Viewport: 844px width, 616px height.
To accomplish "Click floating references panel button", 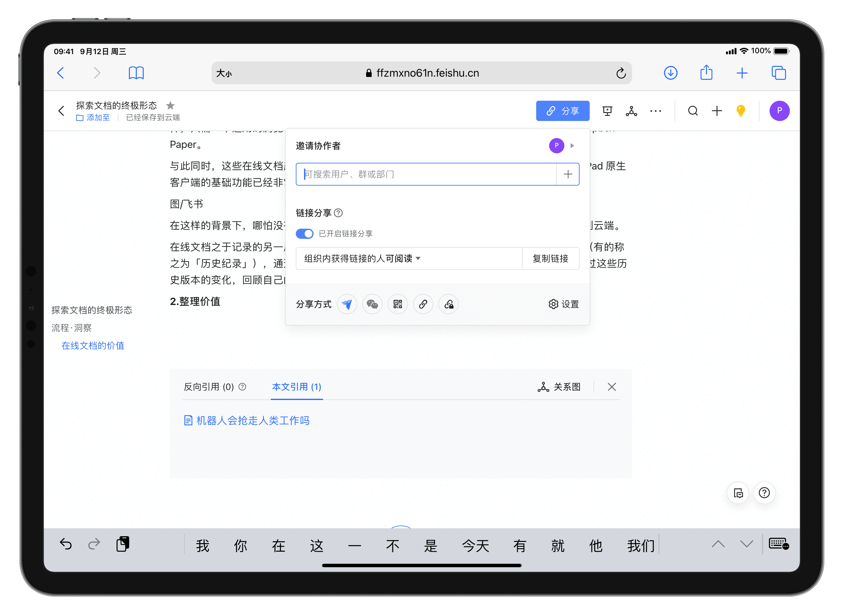I will tap(738, 493).
